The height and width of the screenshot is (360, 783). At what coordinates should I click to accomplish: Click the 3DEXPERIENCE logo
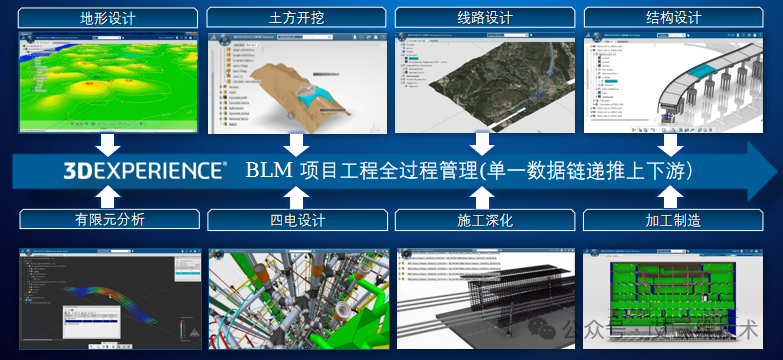click(x=145, y=170)
